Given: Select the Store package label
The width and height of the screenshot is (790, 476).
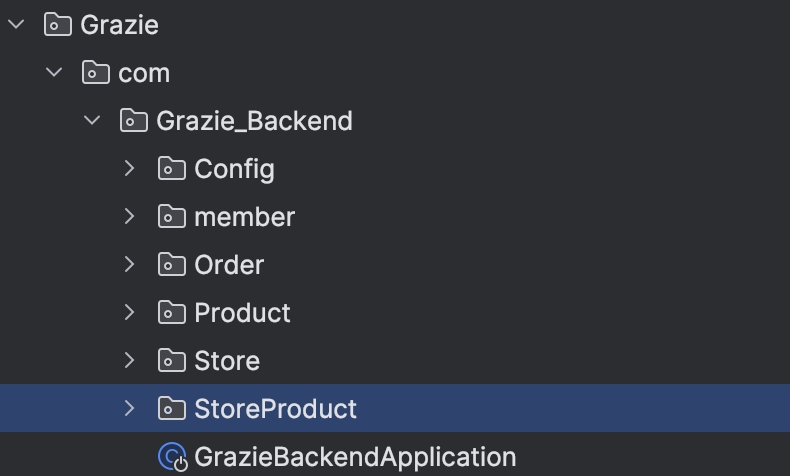Looking at the screenshot, I should (227, 361).
